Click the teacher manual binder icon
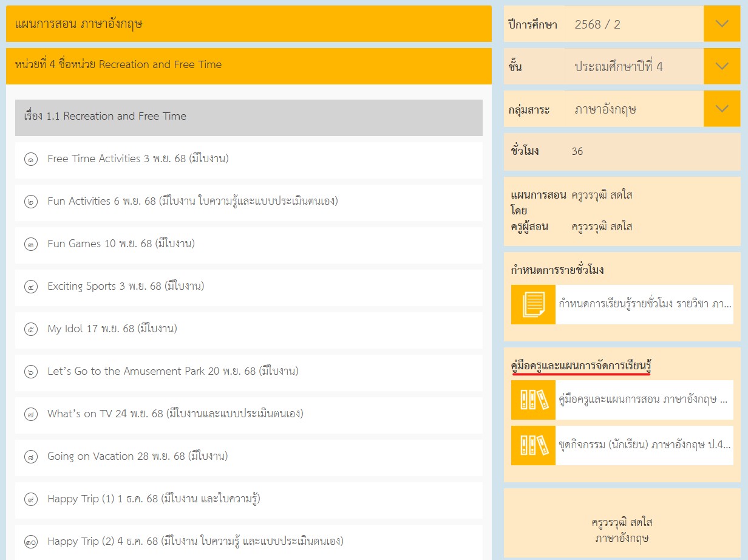This screenshot has width=748, height=560. click(x=533, y=400)
